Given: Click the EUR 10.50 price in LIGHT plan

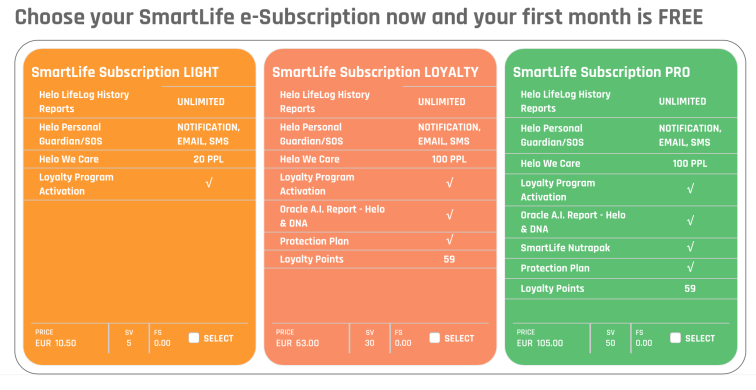Looking at the screenshot, I should 56,343.
